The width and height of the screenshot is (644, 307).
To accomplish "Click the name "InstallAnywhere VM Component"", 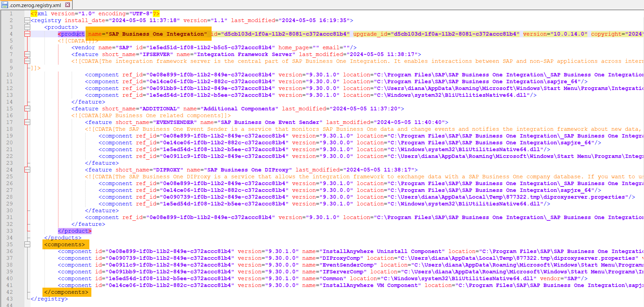I will (370, 285).
